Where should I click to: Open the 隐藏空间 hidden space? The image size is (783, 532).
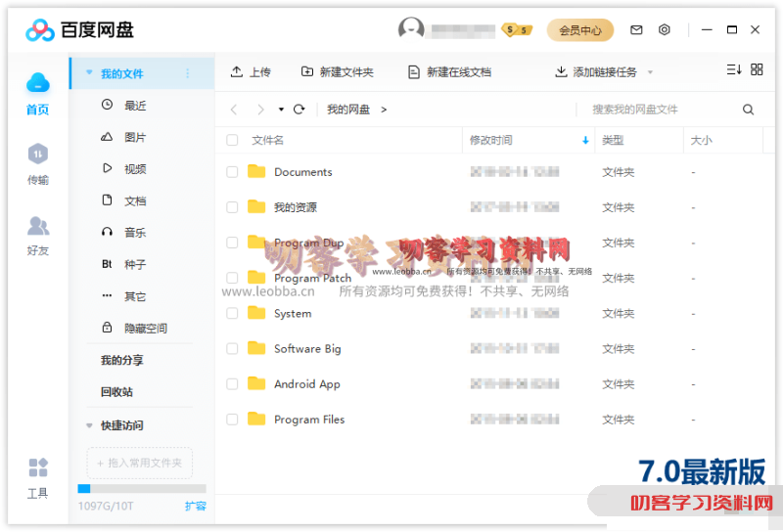tap(135, 329)
